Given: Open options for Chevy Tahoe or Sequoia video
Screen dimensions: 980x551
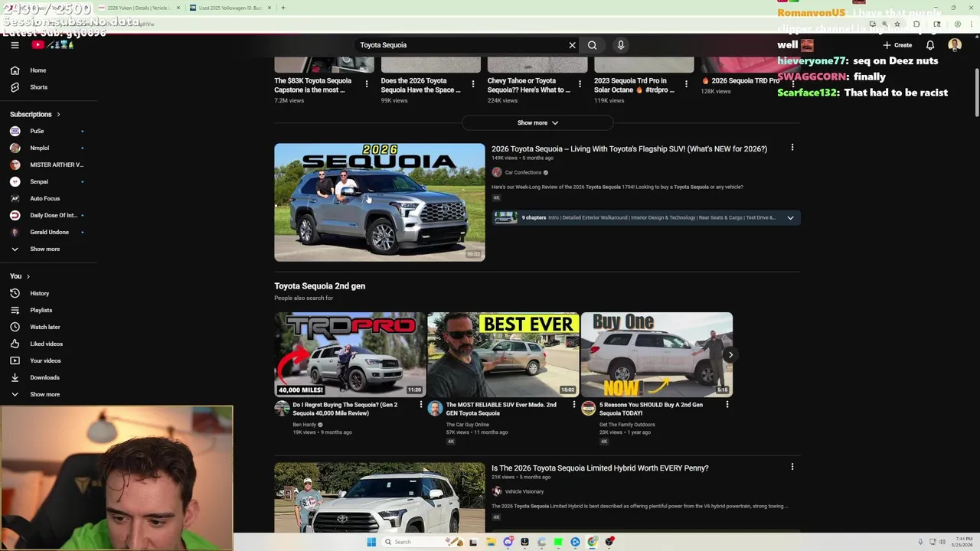Looking at the screenshot, I should click(x=580, y=84).
